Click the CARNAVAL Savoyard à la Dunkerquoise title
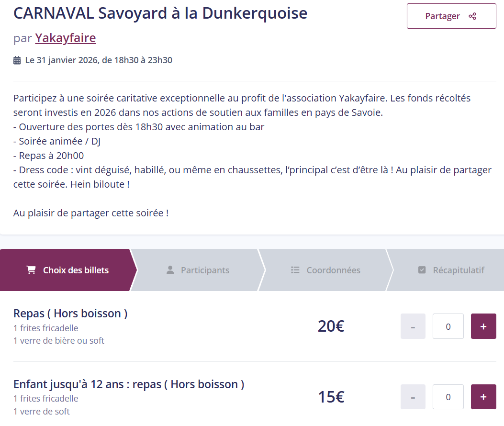Viewport: 504px width, 426px height. point(160,13)
